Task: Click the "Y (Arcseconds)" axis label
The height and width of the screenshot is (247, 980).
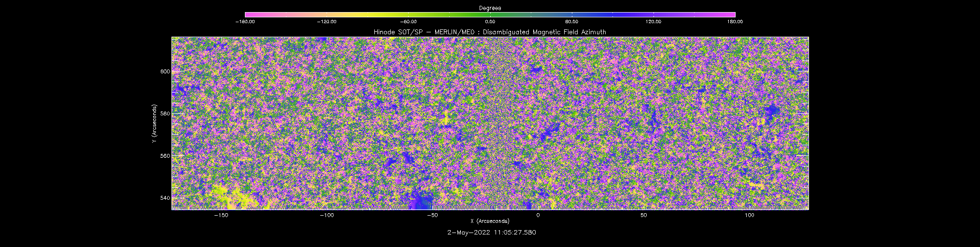Action: pyautogui.click(x=154, y=123)
